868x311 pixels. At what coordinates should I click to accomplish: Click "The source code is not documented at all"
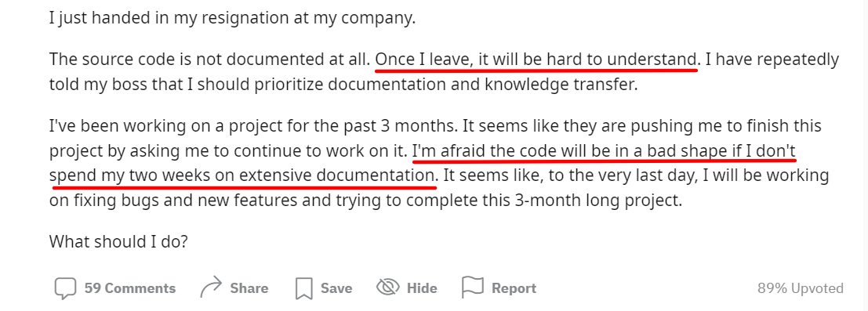click(x=210, y=59)
